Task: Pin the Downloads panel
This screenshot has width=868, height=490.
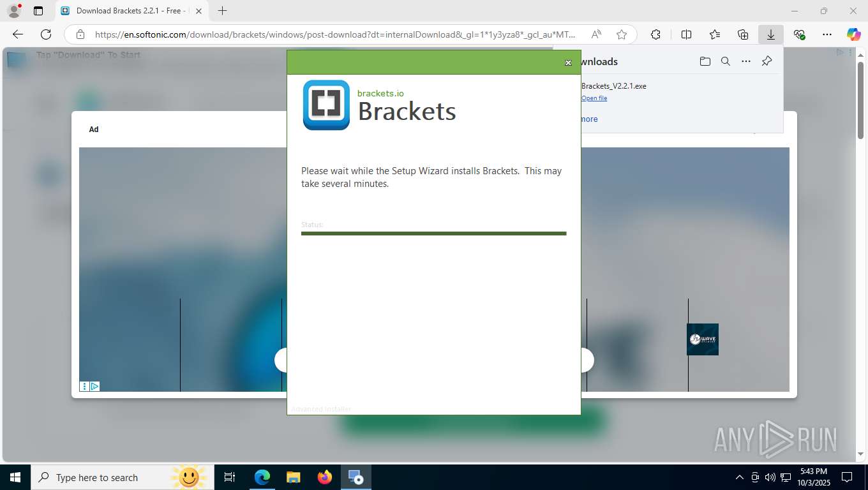Action: point(767,61)
